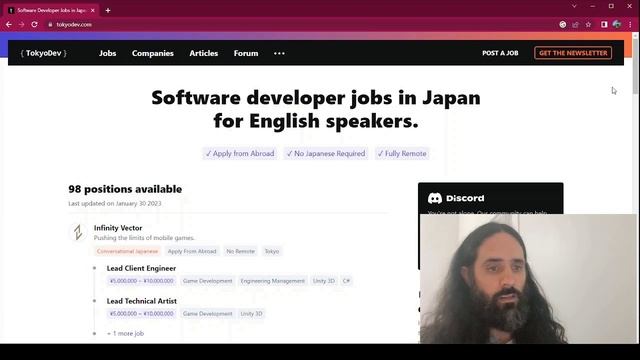The image size is (640, 360).
Task: Click salary tag under Lead Technical Artist
Action: (142, 313)
